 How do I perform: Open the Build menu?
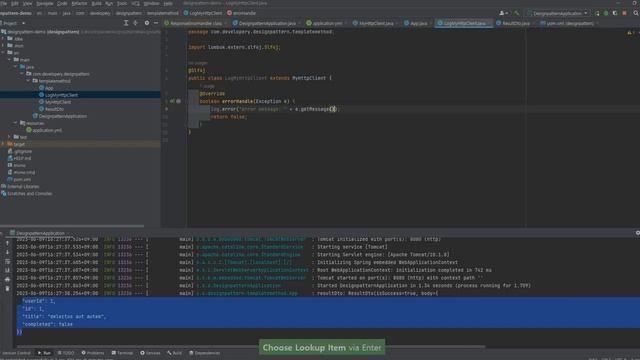(96, 3)
